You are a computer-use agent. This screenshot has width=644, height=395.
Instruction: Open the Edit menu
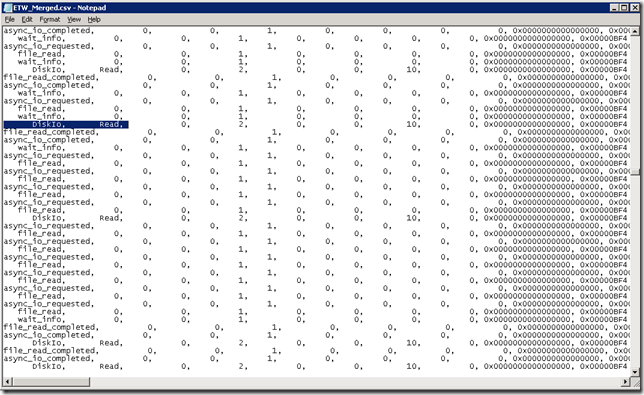(x=27, y=19)
